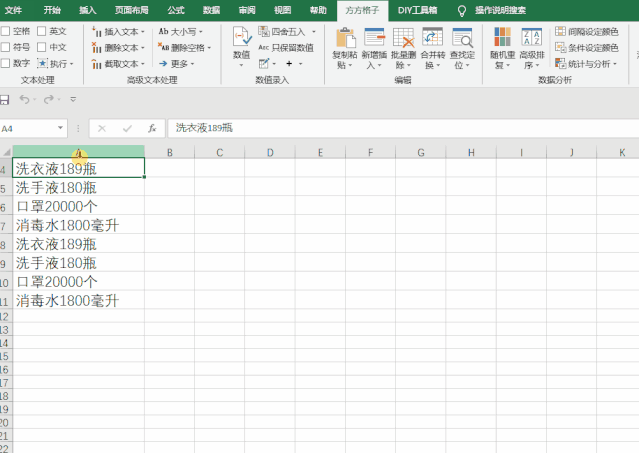Click the 数值 numeric entry icon

[241, 37]
